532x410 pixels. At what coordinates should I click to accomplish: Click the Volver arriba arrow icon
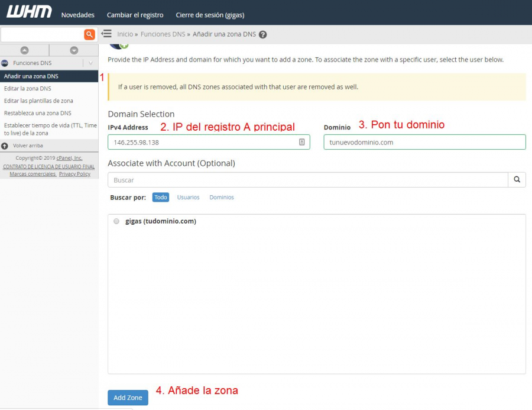(x=5, y=146)
